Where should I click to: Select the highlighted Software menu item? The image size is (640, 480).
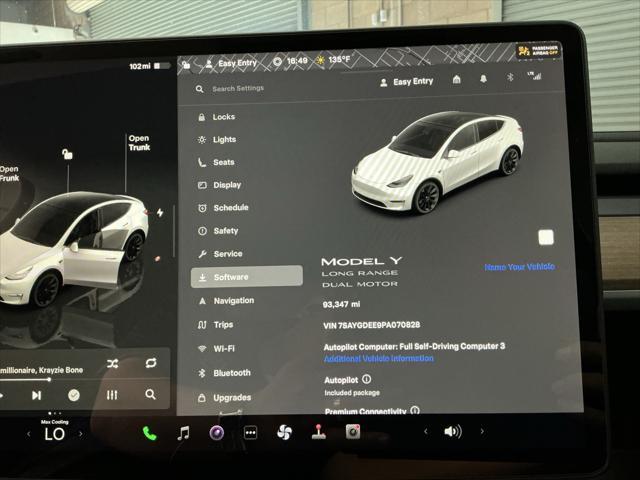[247, 277]
